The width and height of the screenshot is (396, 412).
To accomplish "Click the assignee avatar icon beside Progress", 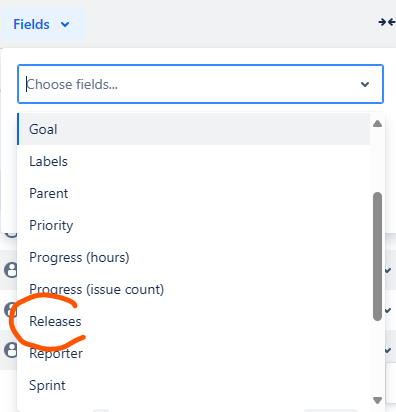I will pos(10,270).
